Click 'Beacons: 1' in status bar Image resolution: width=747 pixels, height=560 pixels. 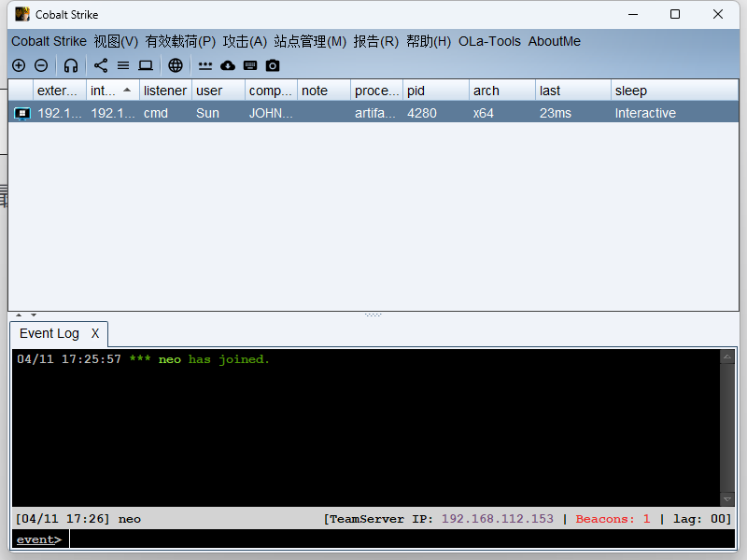[x=613, y=519]
